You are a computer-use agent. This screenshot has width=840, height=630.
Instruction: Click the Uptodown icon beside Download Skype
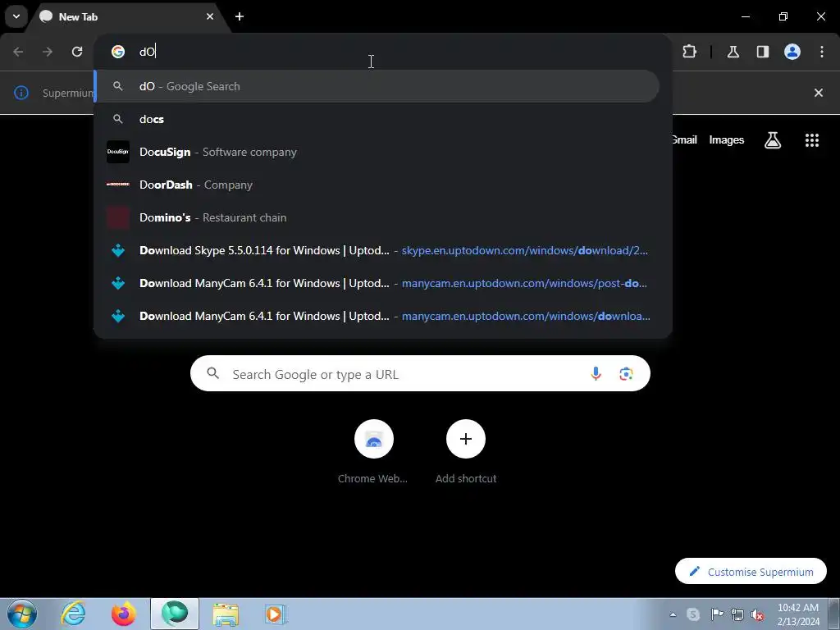(118, 250)
